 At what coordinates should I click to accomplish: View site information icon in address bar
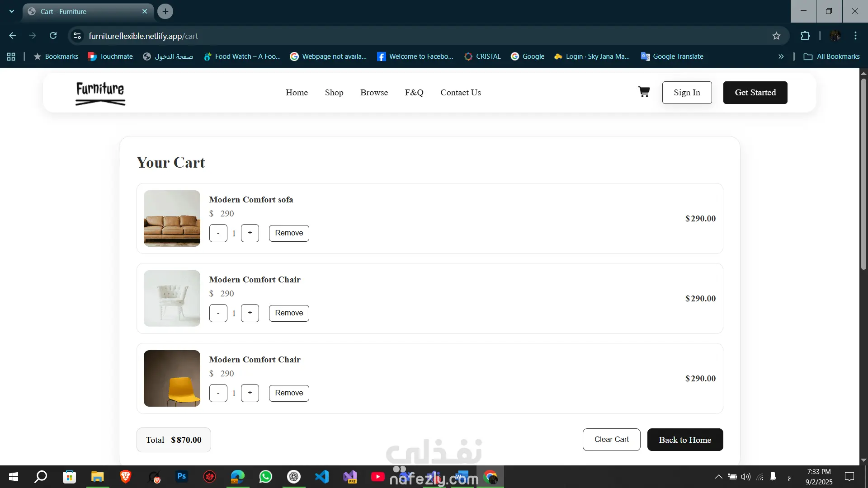tap(77, 36)
